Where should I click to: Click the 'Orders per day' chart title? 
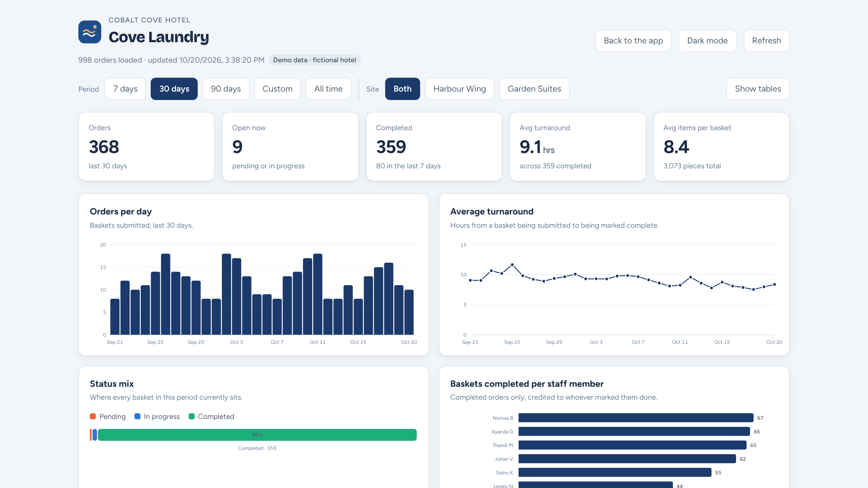coord(121,212)
